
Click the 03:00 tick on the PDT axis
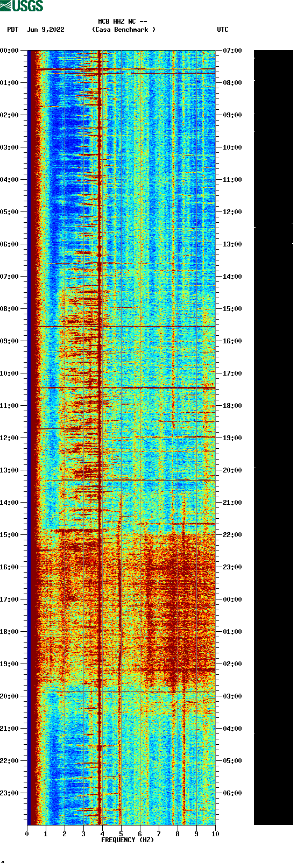point(10,147)
